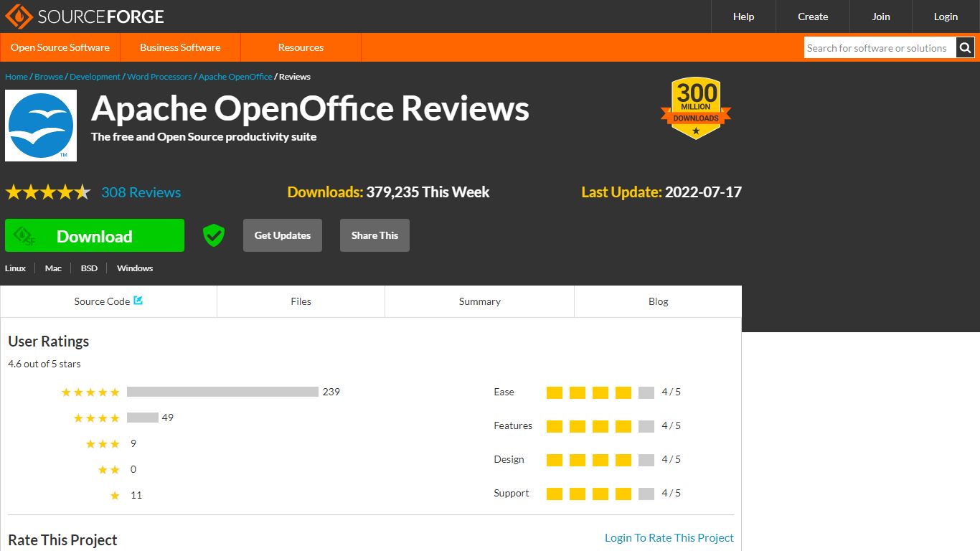The width and height of the screenshot is (980, 551).
Task: Click the Ease rating squares
Action: click(600, 392)
